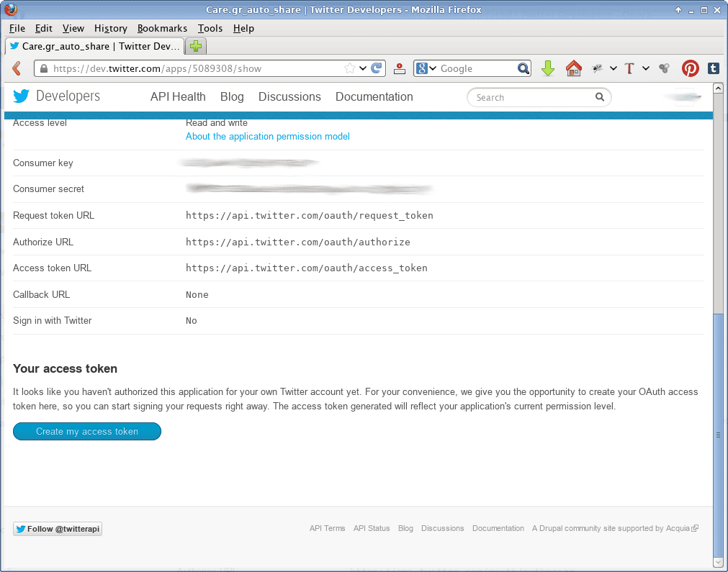This screenshot has width=728, height=572.
Task: Click the red T toolbar icon
Action: (629, 68)
